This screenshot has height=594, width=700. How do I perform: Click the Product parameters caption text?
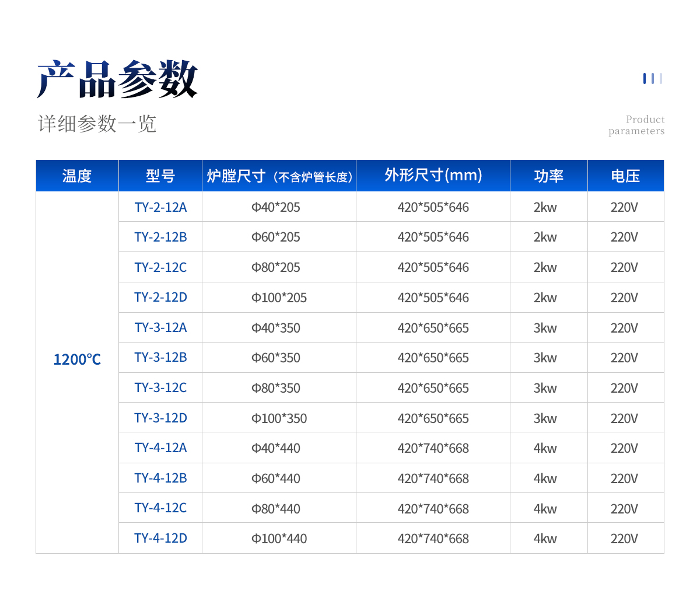coord(636,125)
